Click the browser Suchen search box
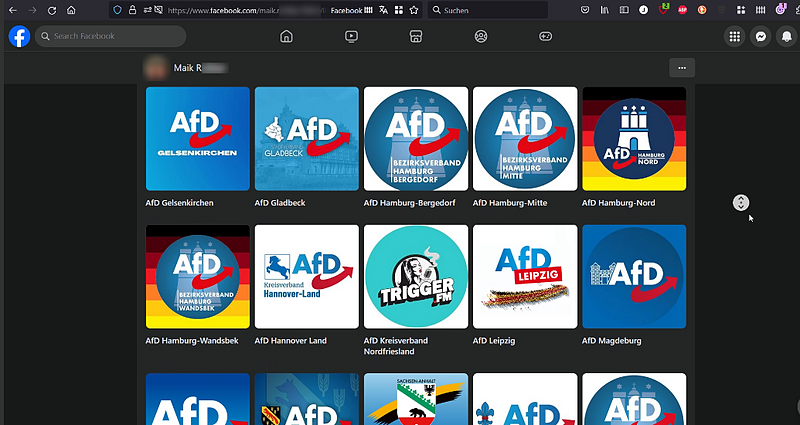The image size is (800, 425). 488,10
